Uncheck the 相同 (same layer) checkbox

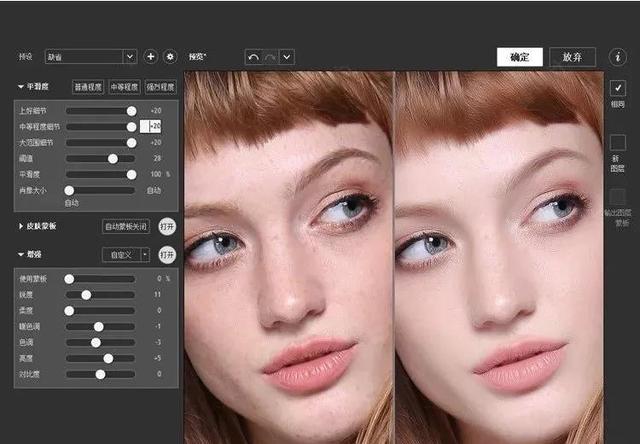pyautogui.click(x=617, y=88)
